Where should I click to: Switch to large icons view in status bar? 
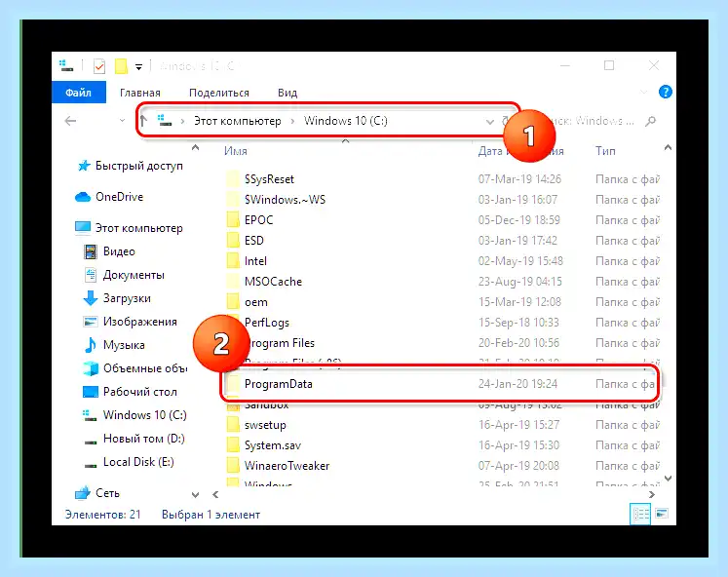point(662,514)
